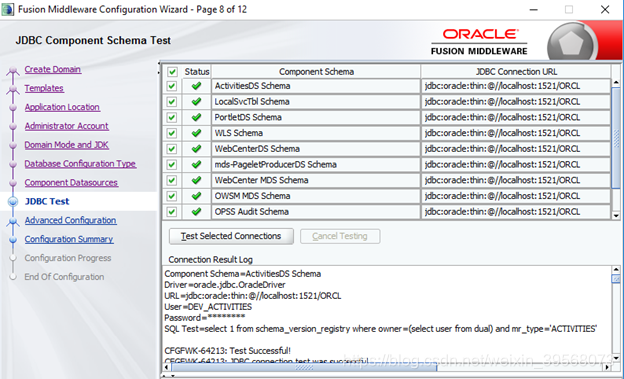The image size is (624, 379).
Task: Click the schema table vertical scrollbar thumb
Action: 616,138
